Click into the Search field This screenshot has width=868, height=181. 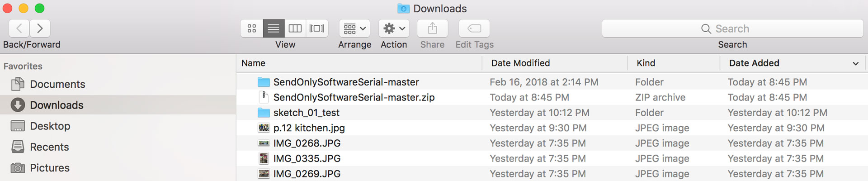[732, 29]
